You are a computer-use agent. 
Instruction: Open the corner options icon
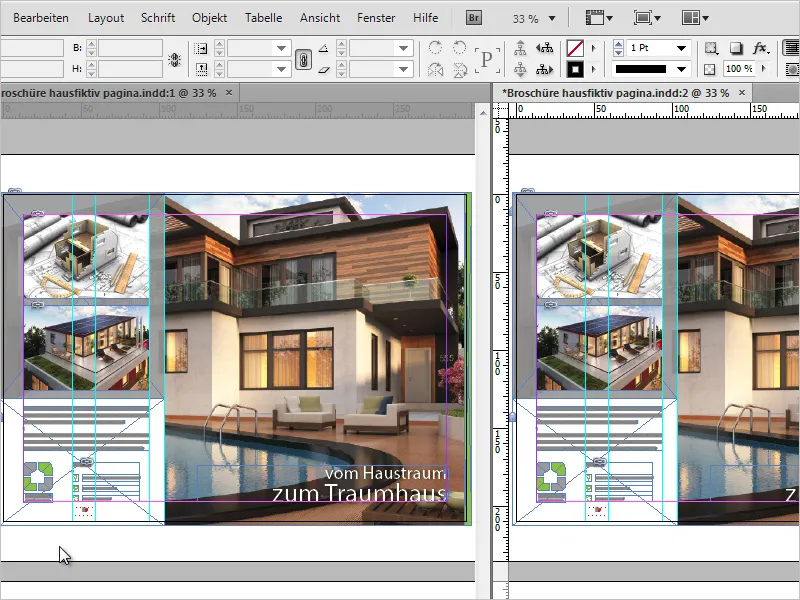(710, 48)
